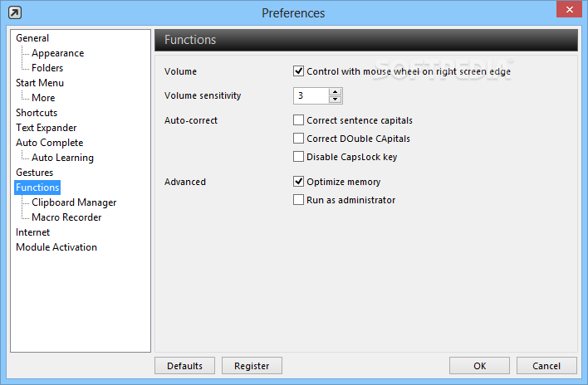Click the volume sensitivity value field
The height and width of the screenshot is (385, 588).
click(311, 96)
